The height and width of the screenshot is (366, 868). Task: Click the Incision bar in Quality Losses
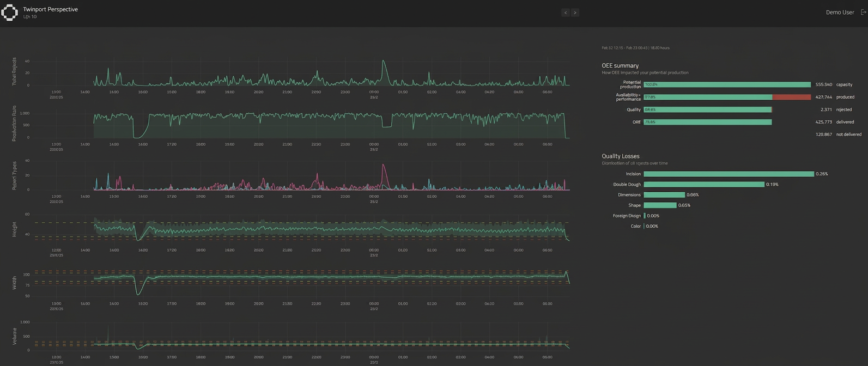click(729, 174)
